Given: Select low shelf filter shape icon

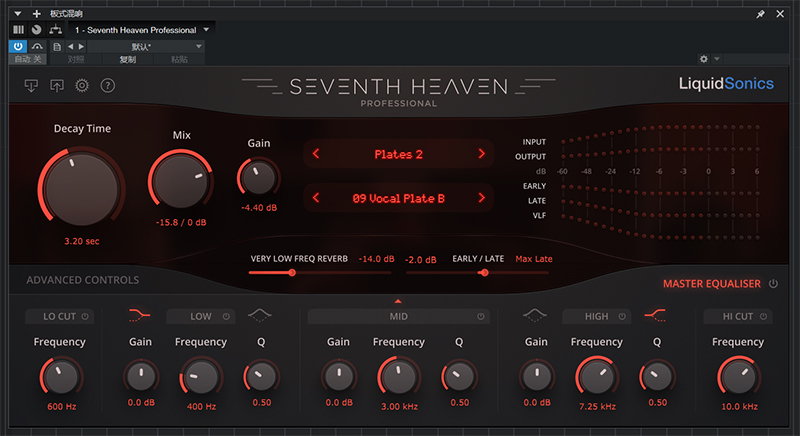Looking at the screenshot, I should pos(140,316).
